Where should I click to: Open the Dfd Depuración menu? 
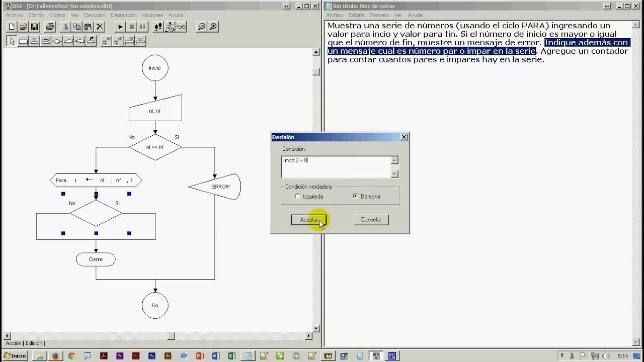pos(123,15)
